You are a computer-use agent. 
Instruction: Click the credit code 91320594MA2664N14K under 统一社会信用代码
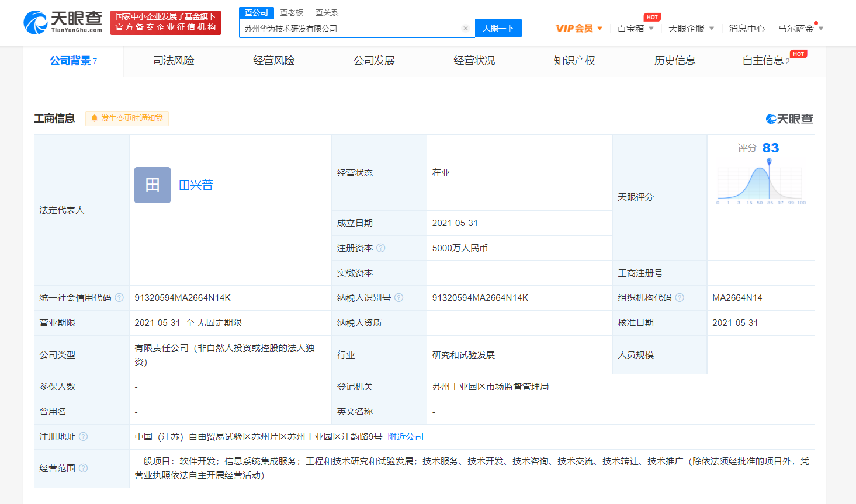click(183, 298)
